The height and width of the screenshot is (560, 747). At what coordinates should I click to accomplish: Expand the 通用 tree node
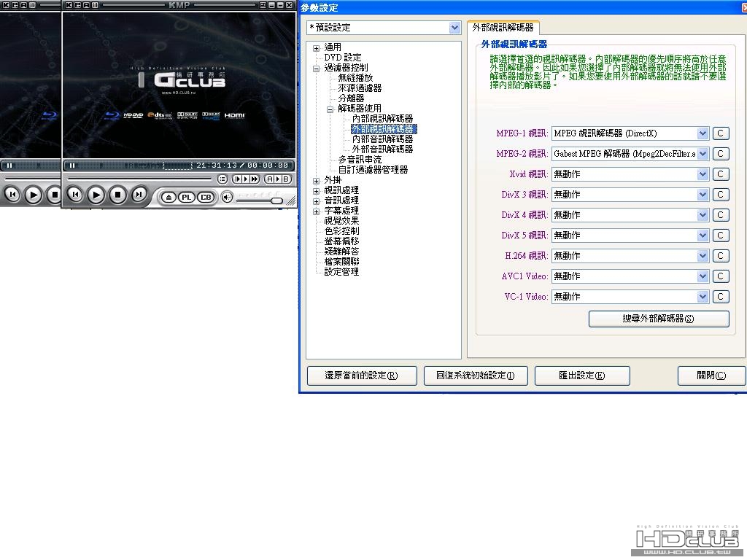tap(316, 48)
